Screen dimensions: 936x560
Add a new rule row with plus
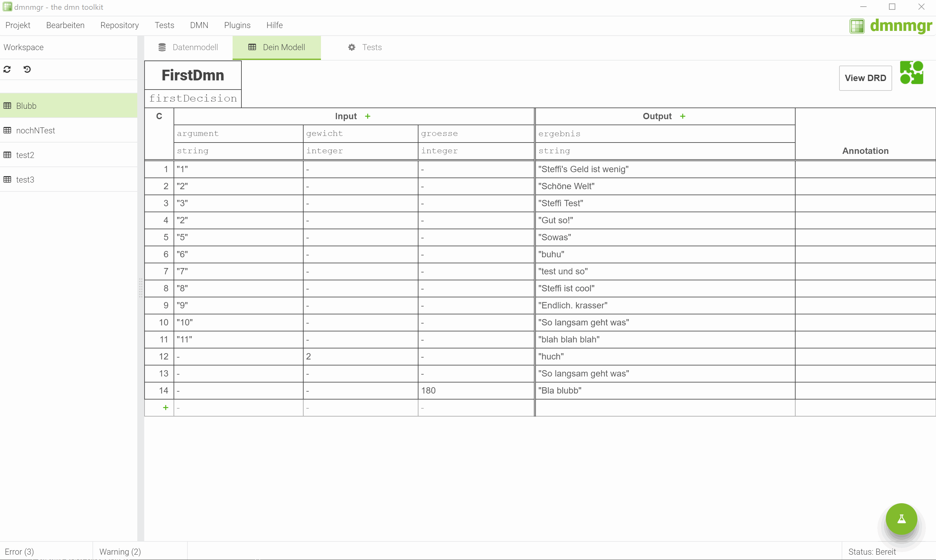[165, 408]
